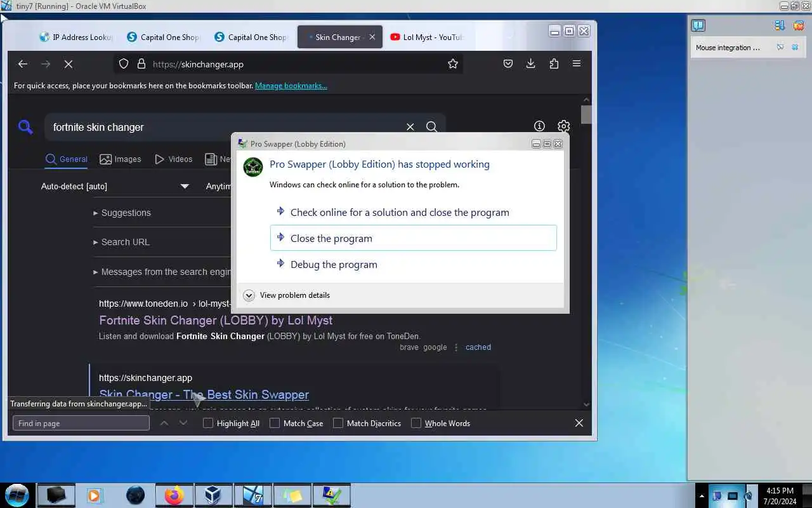Screen dimensions: 812x508
Task: Jump to next find match arrow
Action: click(183, 423)
